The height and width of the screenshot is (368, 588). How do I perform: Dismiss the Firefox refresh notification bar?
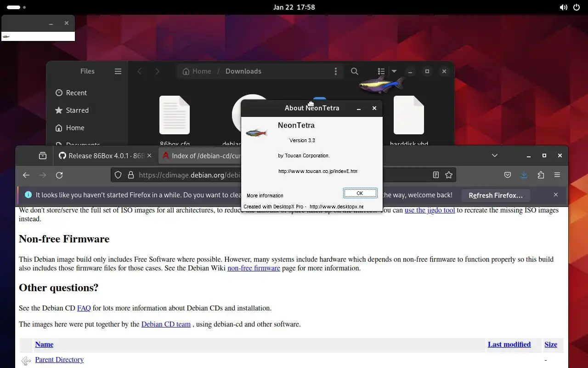click(x=556, y=195)
